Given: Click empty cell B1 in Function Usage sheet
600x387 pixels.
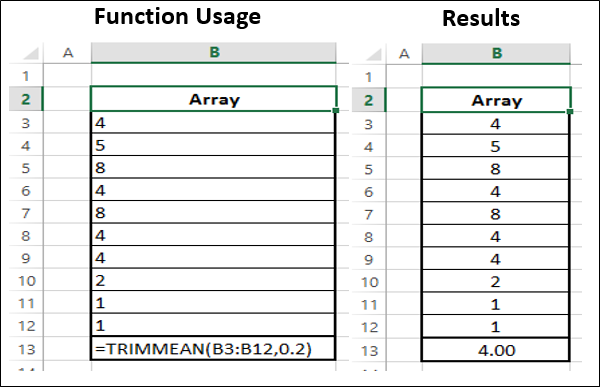Looking at the screenshot, I should (x=214, y=75).
